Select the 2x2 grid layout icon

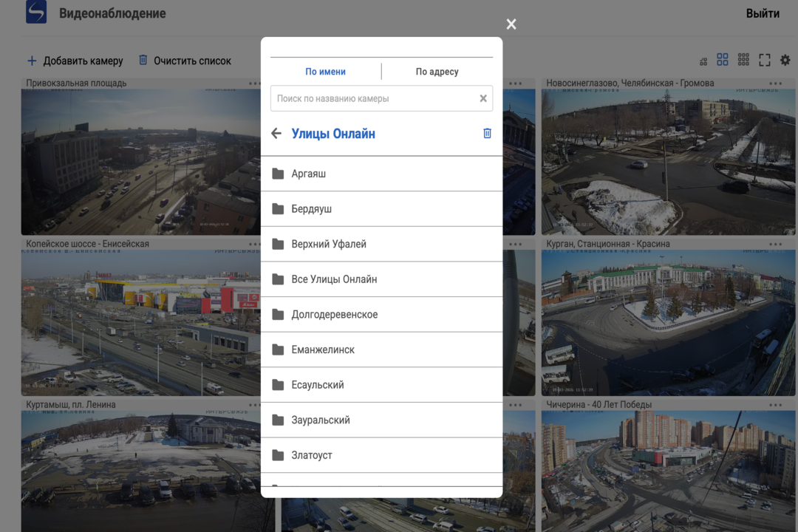[722, 60]
